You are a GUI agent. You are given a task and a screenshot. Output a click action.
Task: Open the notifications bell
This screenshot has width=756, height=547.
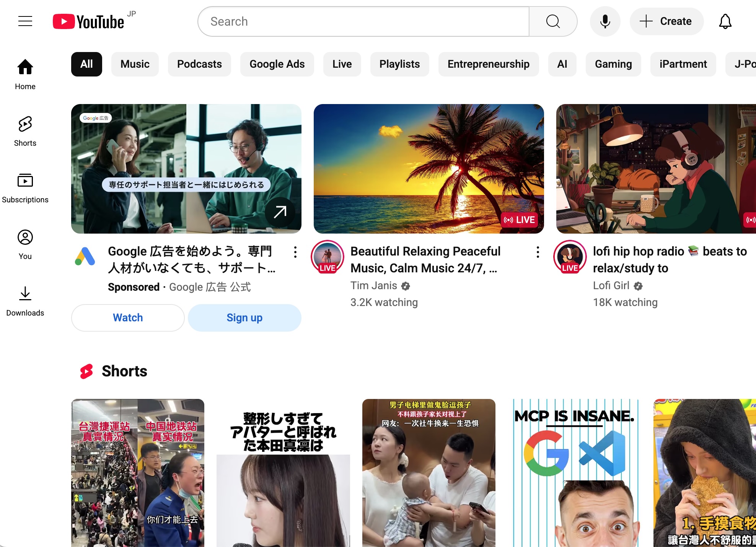[725, 21]
